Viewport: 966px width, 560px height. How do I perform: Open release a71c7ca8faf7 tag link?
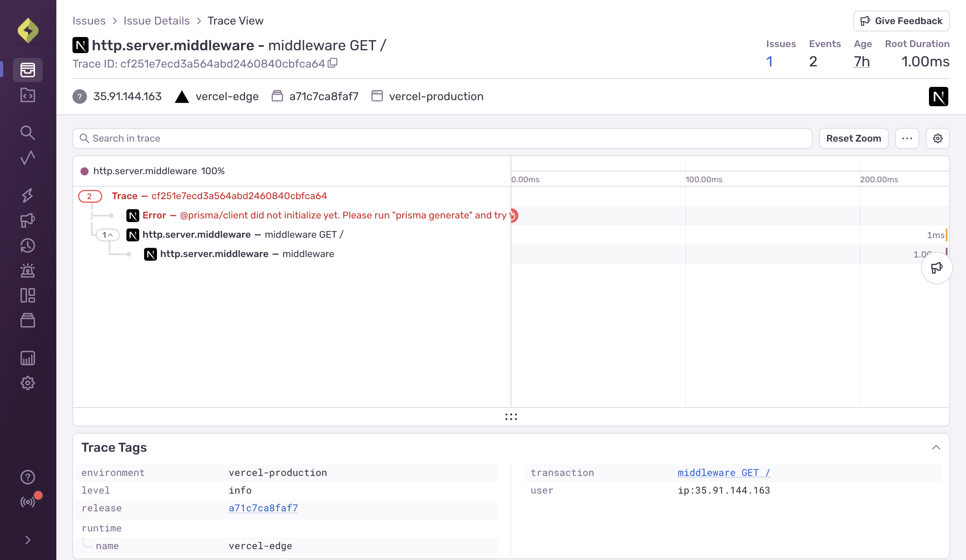(263, 508)
